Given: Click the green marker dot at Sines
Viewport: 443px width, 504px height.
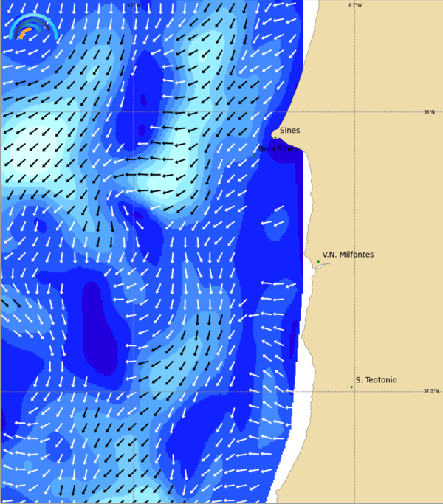Looking at the screenshot, I should tap(275, 137).
